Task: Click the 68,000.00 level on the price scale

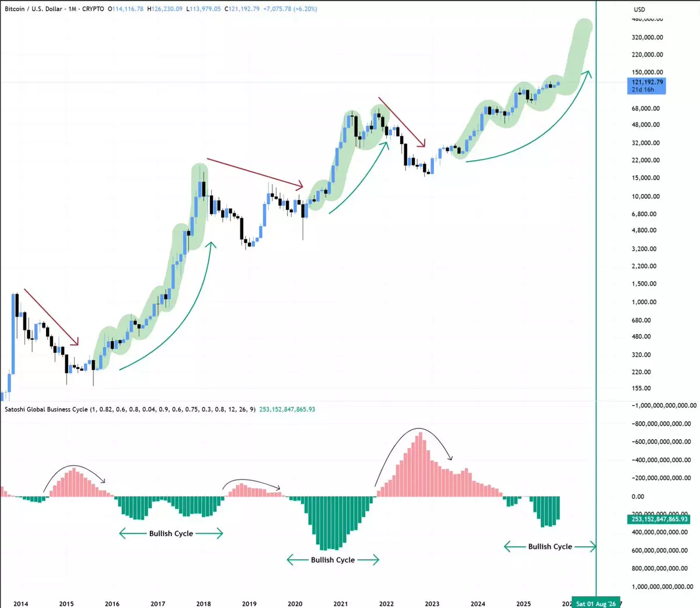Action: click(x=645, y=108)
